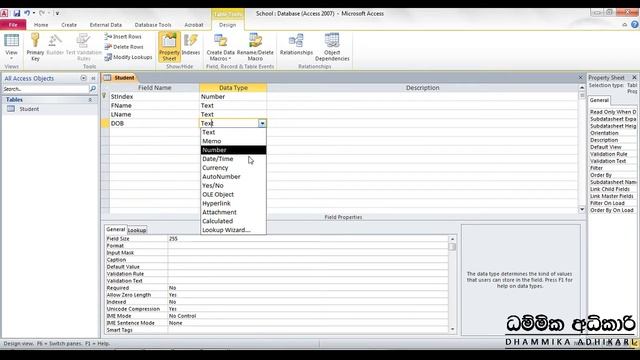
Task: Close the Property Sheet pane
Action: point(634,78)
